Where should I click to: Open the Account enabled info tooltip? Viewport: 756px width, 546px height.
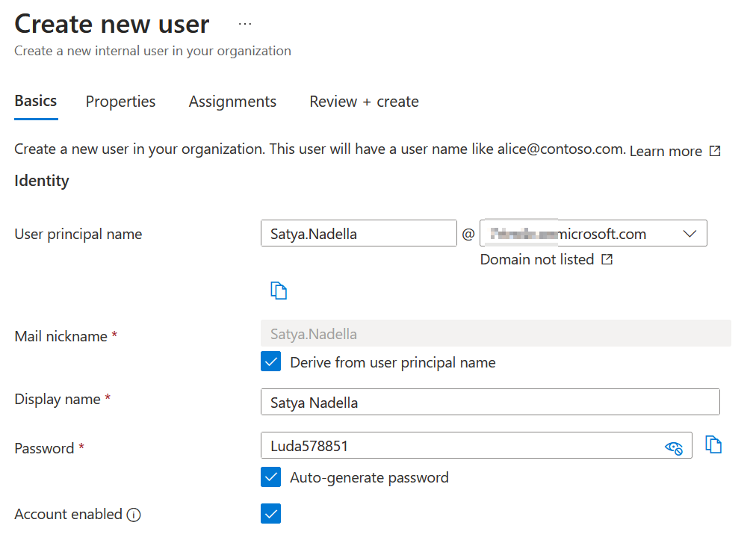(x=134, y=514)
